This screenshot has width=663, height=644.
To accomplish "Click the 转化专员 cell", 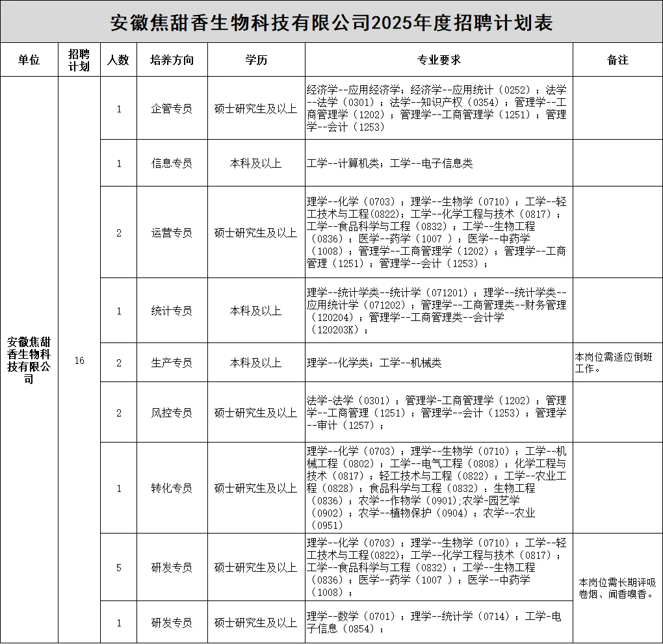I will (172, 488).
